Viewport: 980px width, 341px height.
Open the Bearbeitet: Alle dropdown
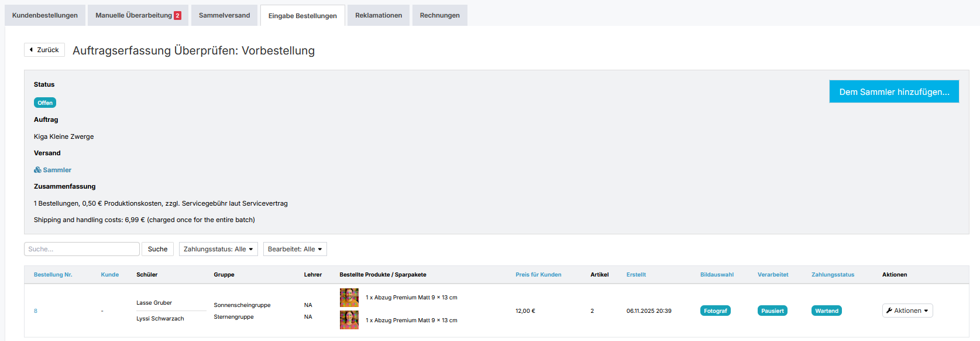tap(295, 249)
